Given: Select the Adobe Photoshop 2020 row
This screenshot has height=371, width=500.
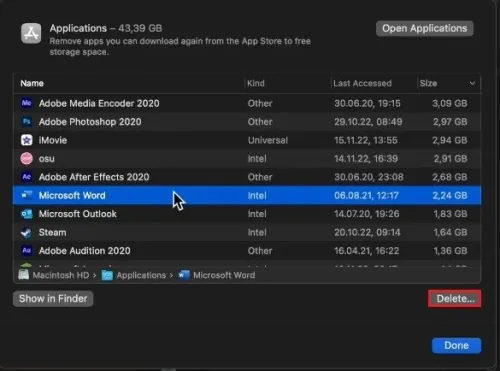Looking at the screenshot, I should [247, 122].
